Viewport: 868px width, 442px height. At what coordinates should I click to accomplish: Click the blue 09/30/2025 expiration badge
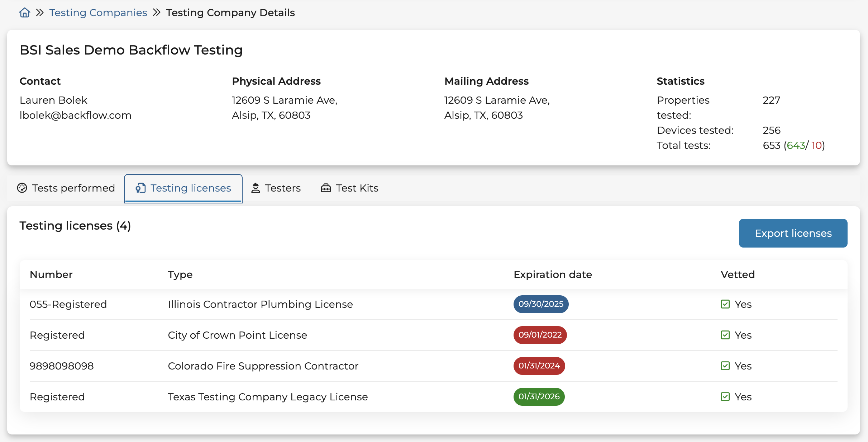click(x=540, y=304)
